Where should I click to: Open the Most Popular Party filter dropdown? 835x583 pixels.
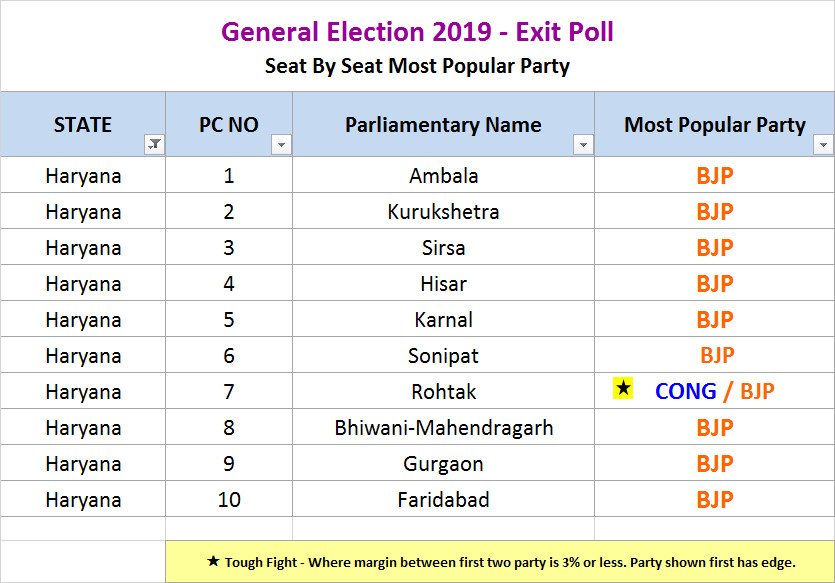823,145
